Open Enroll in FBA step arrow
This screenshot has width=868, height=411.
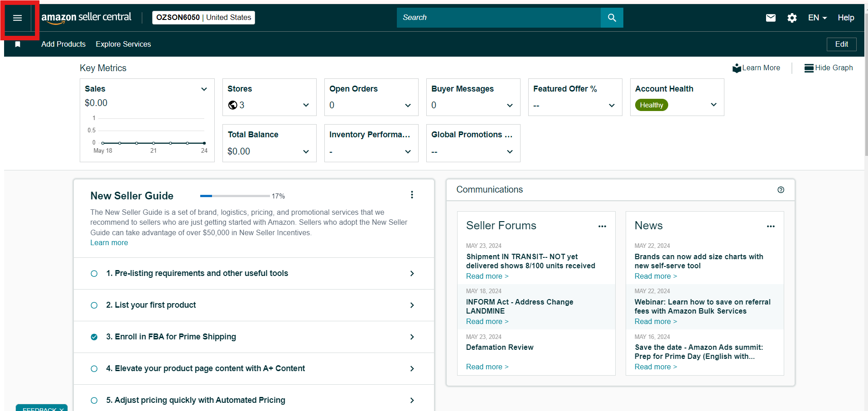coord(412,337)
